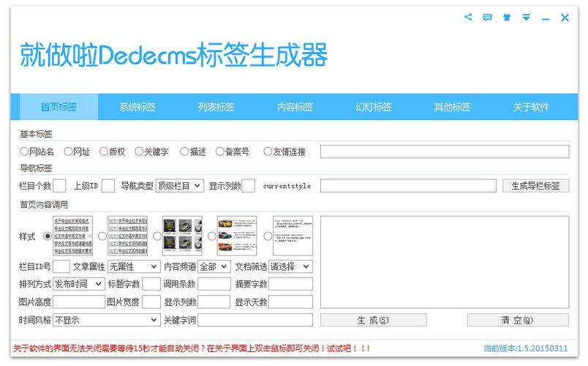
Task: Focus the 摘要字数 input box
Action: (290, 284)
